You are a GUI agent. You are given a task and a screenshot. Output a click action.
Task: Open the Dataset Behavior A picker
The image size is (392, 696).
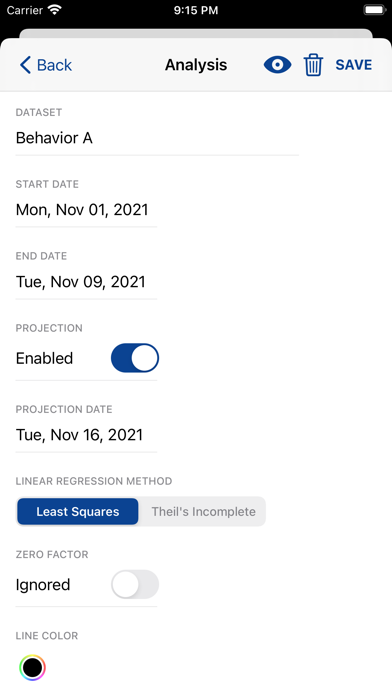pos(157,138)
